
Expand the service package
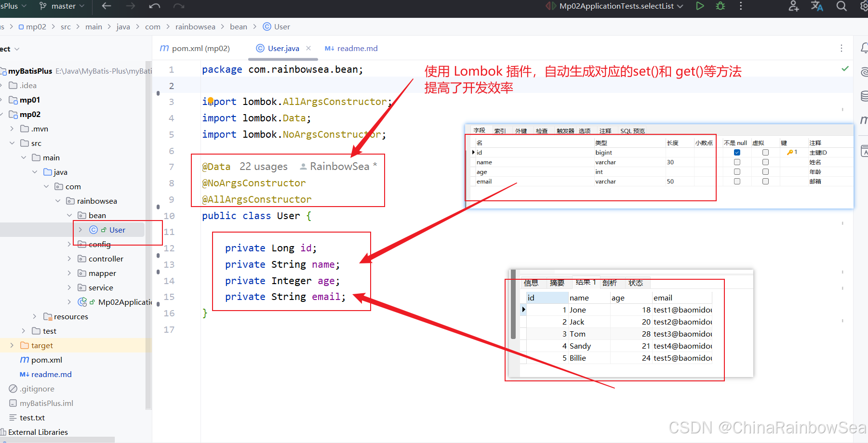(x=69, y=287)
